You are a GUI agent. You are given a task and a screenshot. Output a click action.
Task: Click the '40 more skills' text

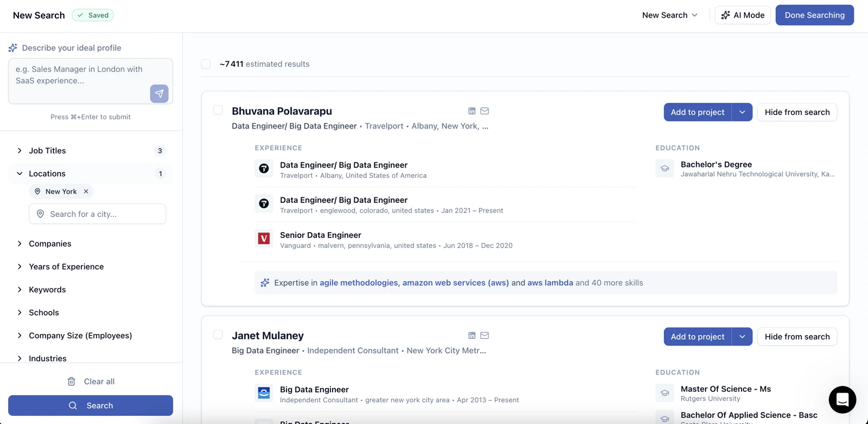[617, 282]
